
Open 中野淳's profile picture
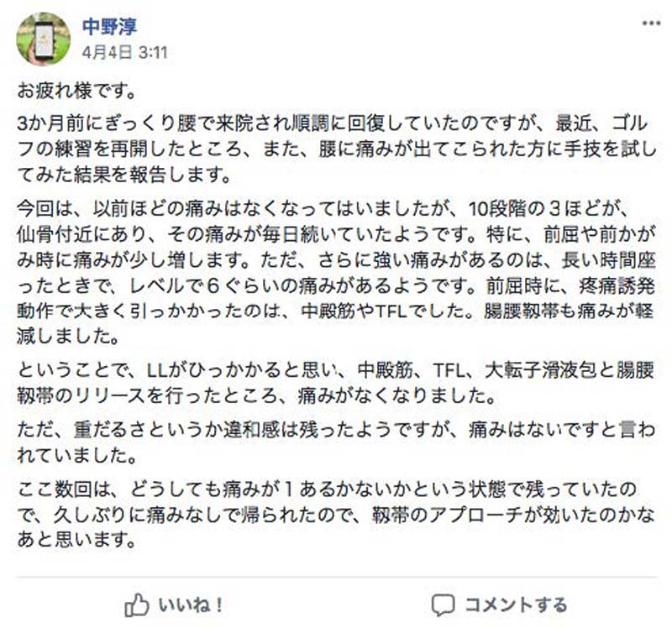pyautogui.click(x=44, y=39)
